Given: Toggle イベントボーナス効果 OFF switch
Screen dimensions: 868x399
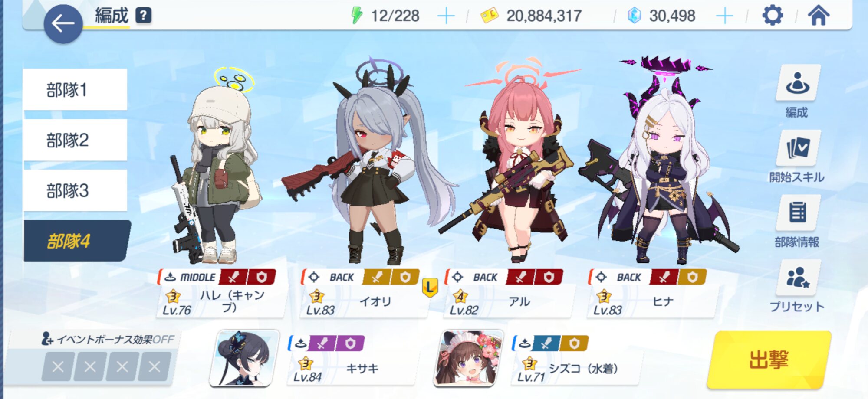Looking at the screenshot, I should coord(108,339).
